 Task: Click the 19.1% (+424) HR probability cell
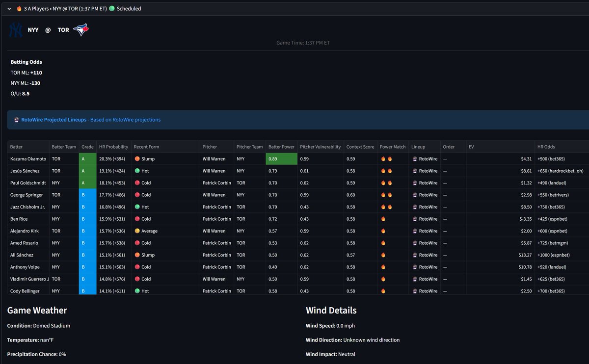pyautogui.click(x=113, y=171)
